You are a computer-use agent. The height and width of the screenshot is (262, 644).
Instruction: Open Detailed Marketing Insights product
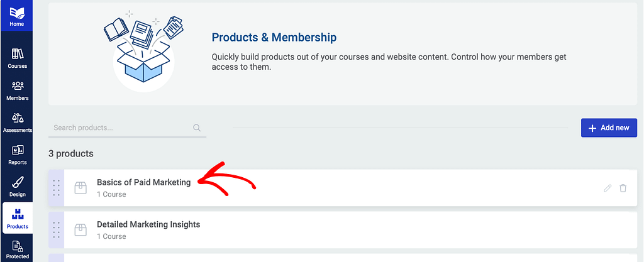[x=148, y=225]
